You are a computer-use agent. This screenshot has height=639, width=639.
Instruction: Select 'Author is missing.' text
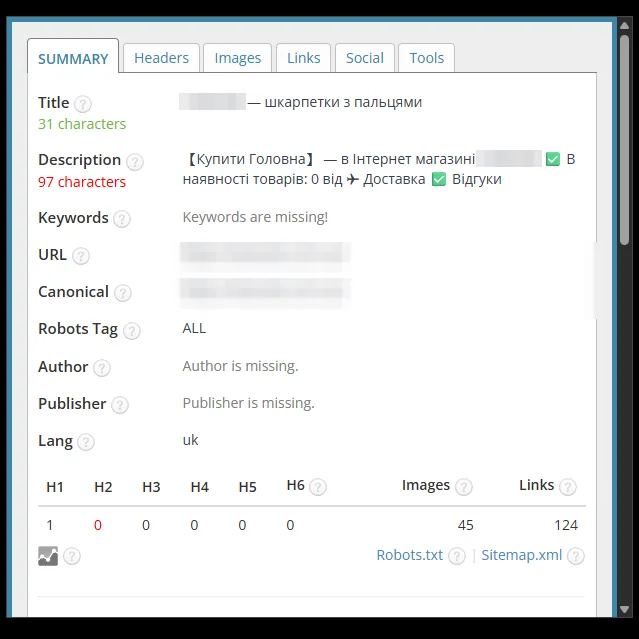tap(240, 366)
